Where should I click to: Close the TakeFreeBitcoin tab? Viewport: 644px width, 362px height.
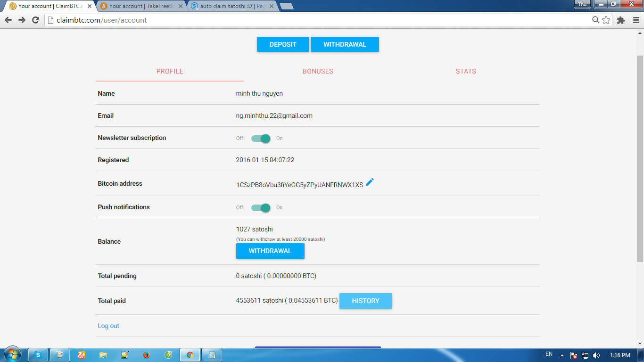181,6
